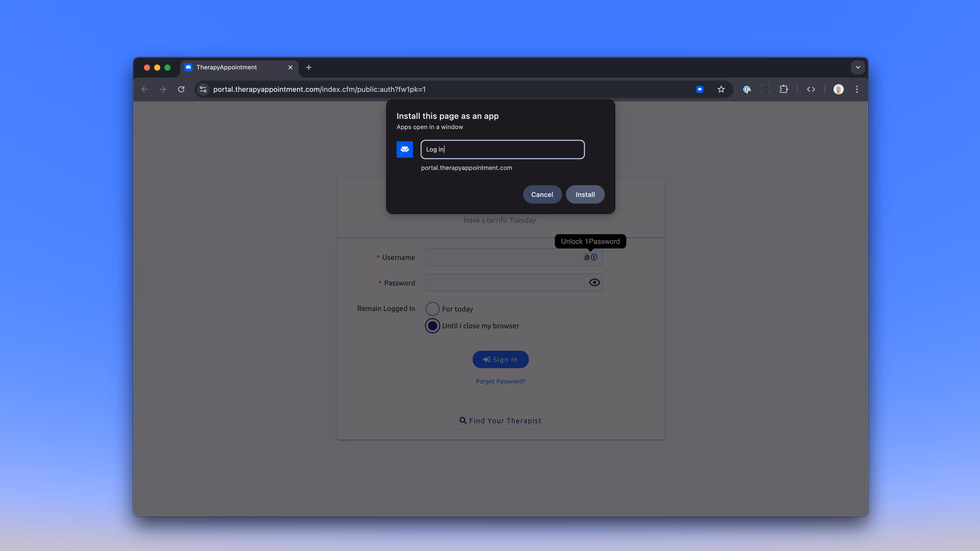The height and width of the screenshot is (551, 980).
Task: Toggle password visibility eye icon
Action: point(594,283)
